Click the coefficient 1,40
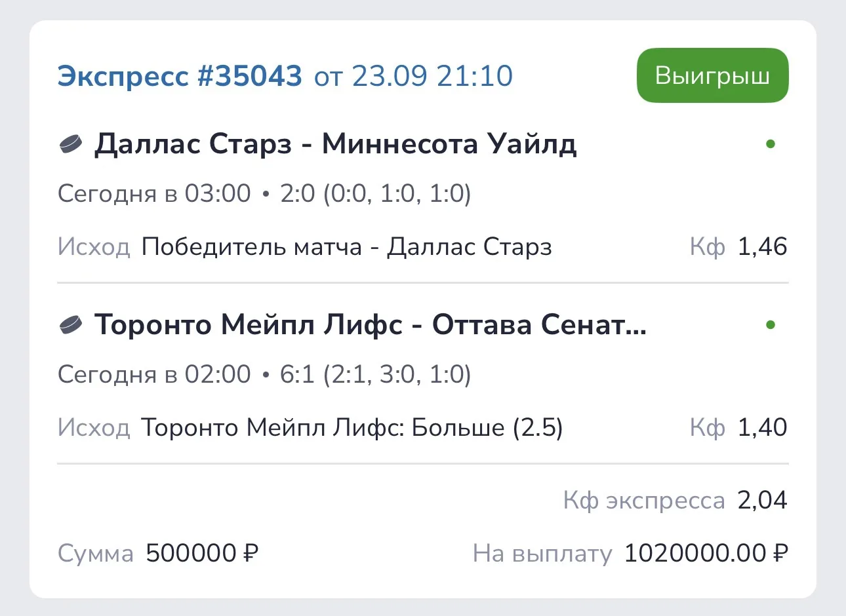 coord(763,428)
